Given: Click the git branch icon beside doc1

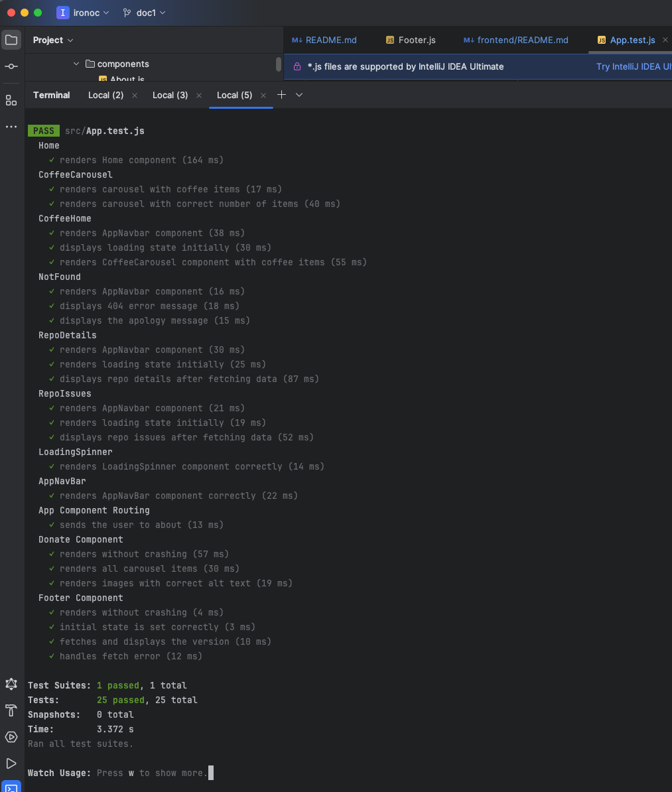Looking at the screenshot, I should click(x=127, y=13).
